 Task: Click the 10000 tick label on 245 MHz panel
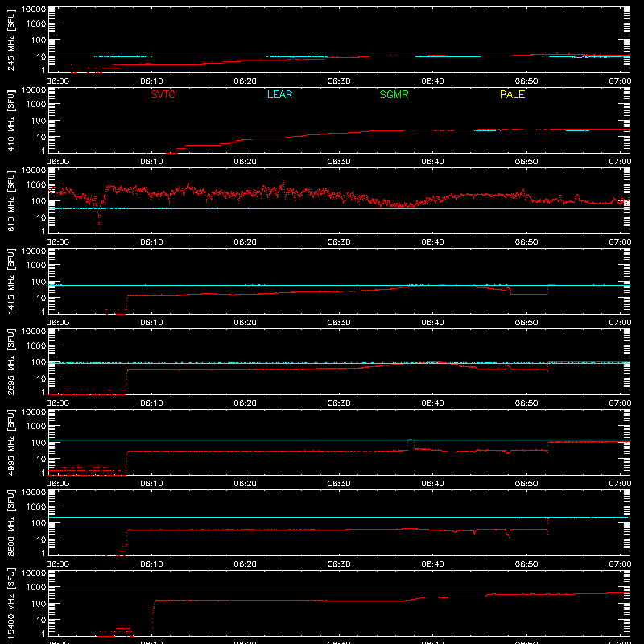34,10
